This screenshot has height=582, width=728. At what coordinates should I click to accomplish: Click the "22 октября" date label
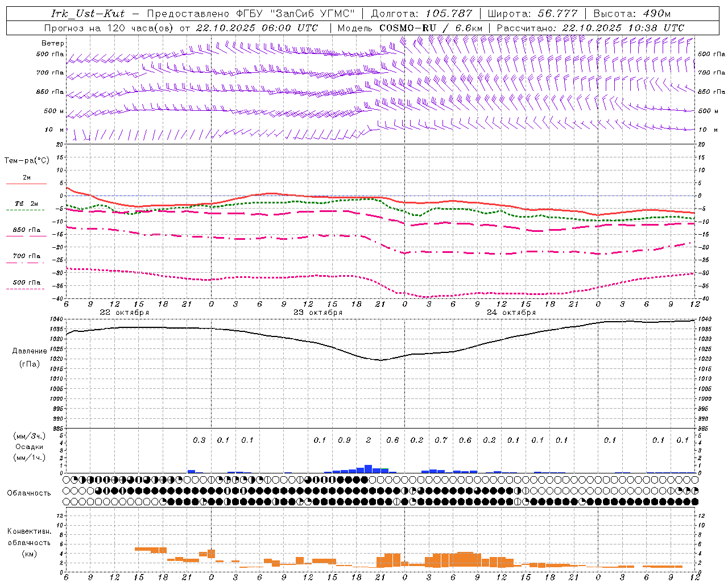(125, 313)
